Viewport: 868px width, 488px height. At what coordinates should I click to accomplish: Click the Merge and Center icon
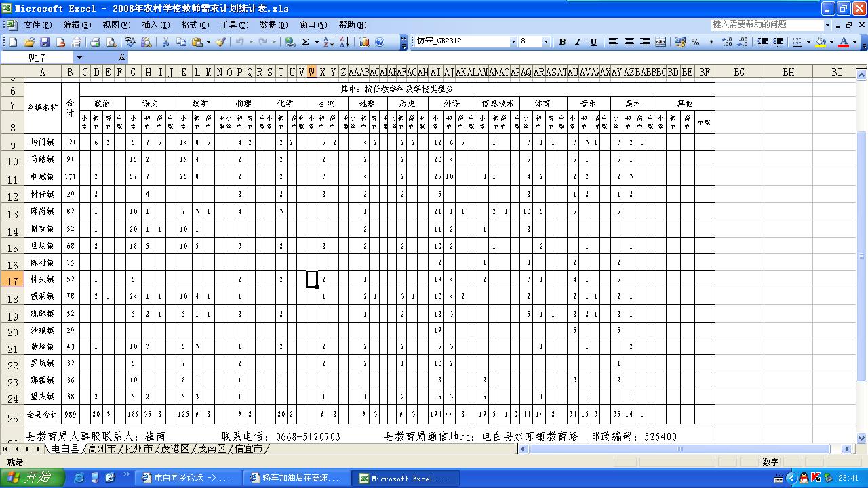(660, 42)
